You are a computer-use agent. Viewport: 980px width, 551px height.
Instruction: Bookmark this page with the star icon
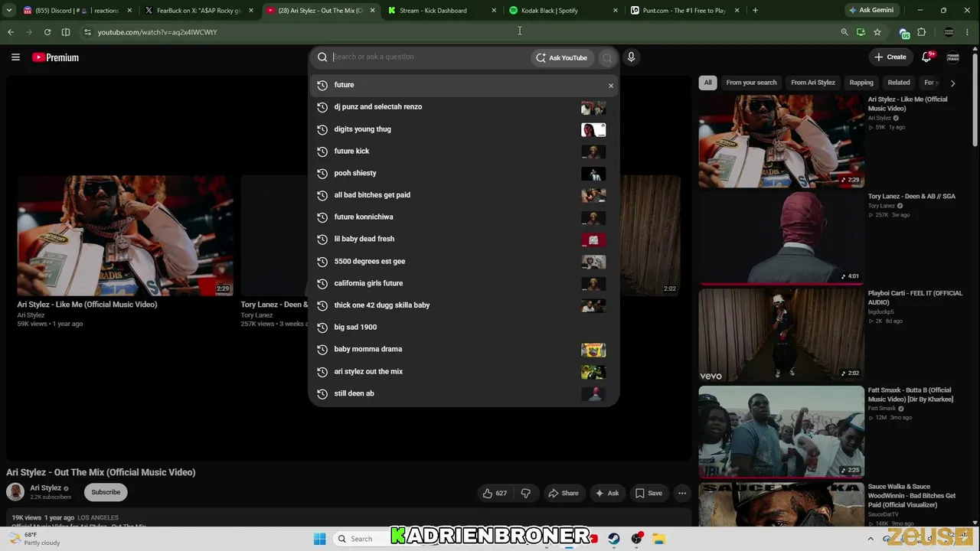click(x=877, y=32)
